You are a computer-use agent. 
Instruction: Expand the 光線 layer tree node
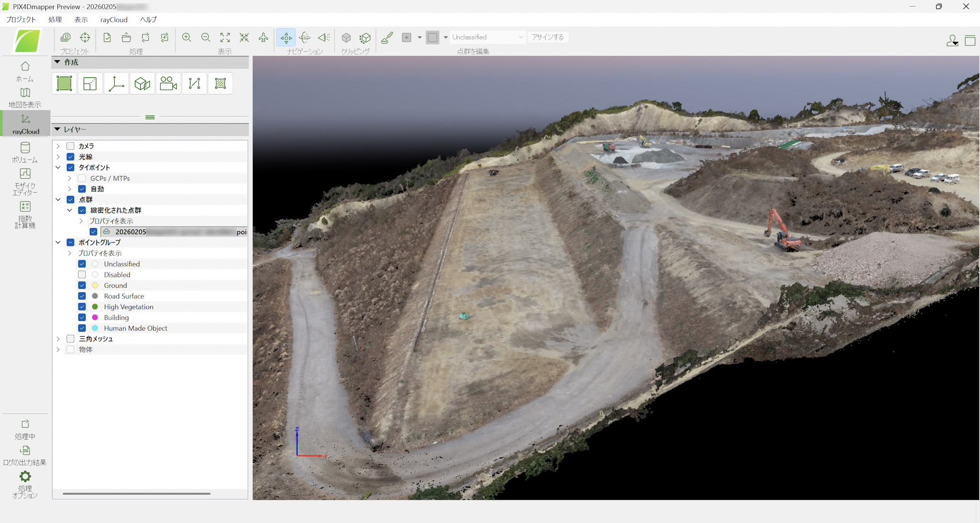point(58,157)
